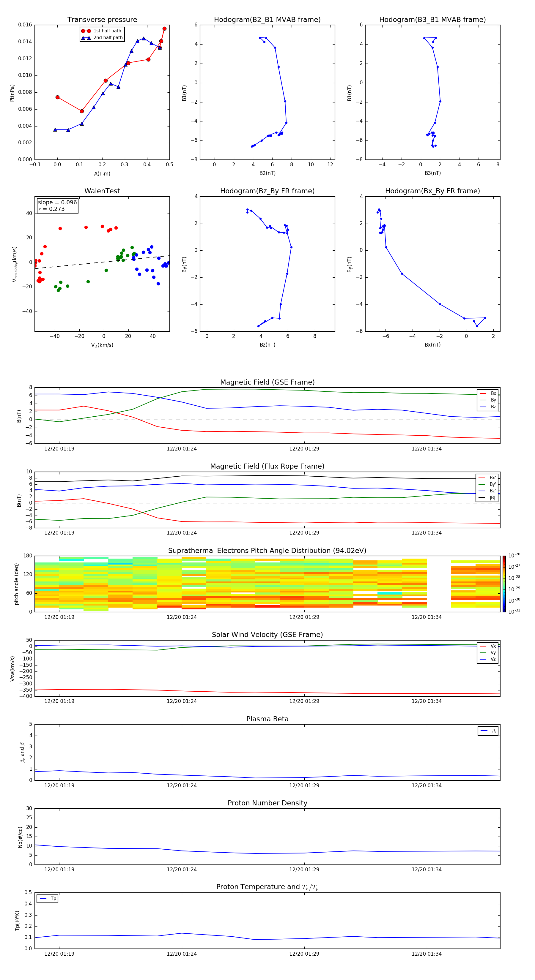Click the 'pitch angle (deg)' axis label

16,584
